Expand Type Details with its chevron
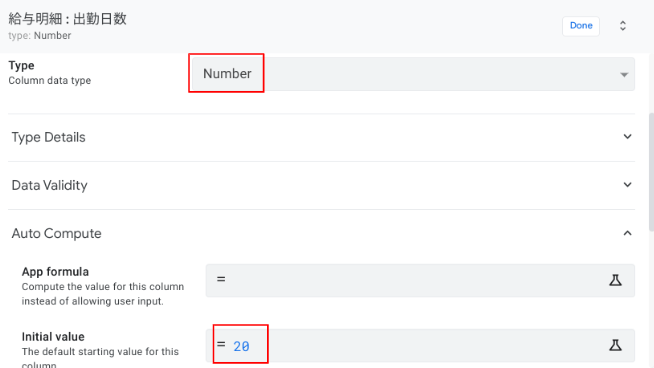The image size is (654, 368). coord(627,136)
